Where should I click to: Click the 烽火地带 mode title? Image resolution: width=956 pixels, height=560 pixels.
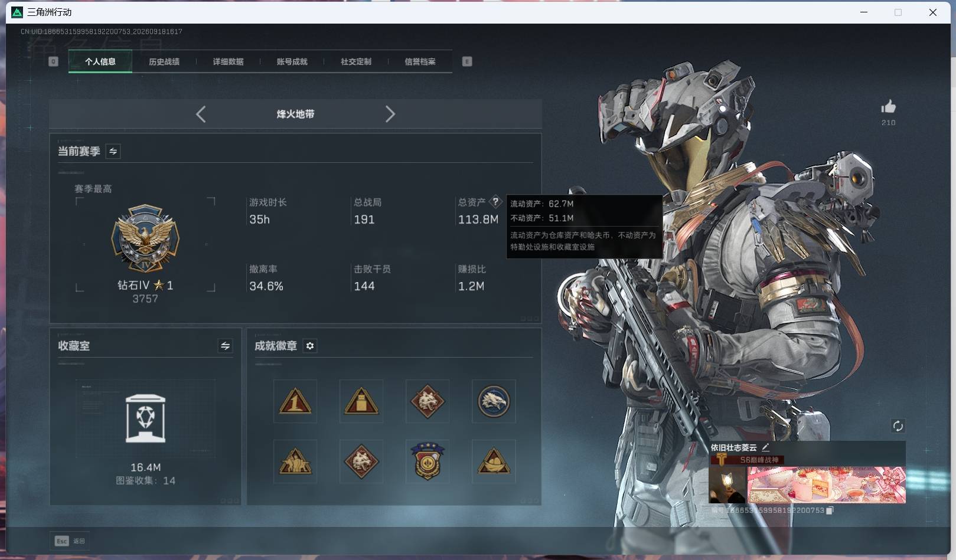(295, 114)
